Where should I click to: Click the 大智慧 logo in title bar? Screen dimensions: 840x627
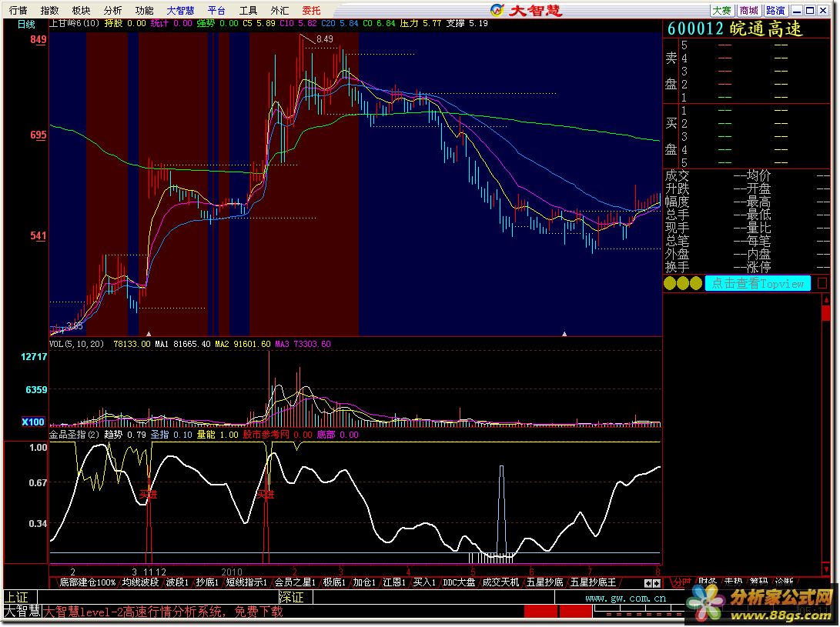tap(527, 10)
